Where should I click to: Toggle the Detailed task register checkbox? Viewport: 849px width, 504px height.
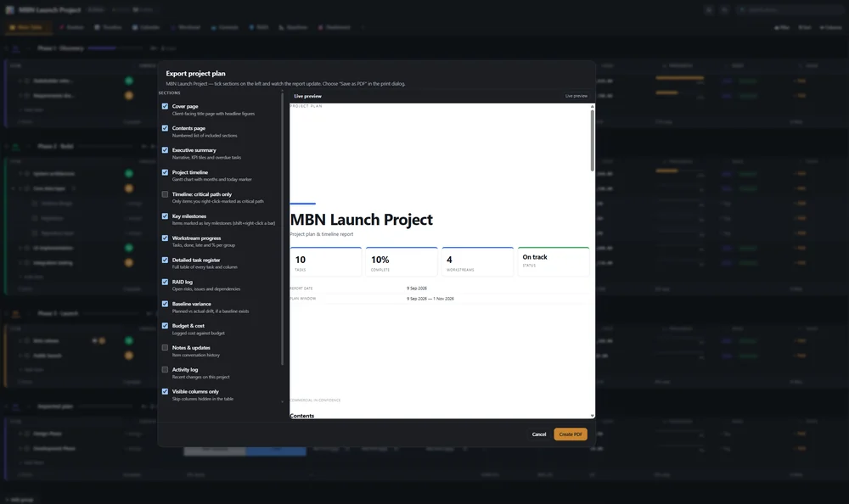[x=166, y=260]
